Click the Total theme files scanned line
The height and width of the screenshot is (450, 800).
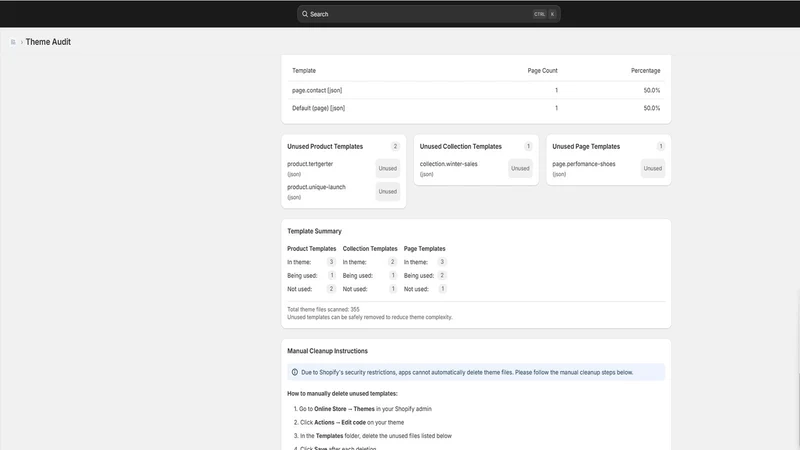click(323, 310)
